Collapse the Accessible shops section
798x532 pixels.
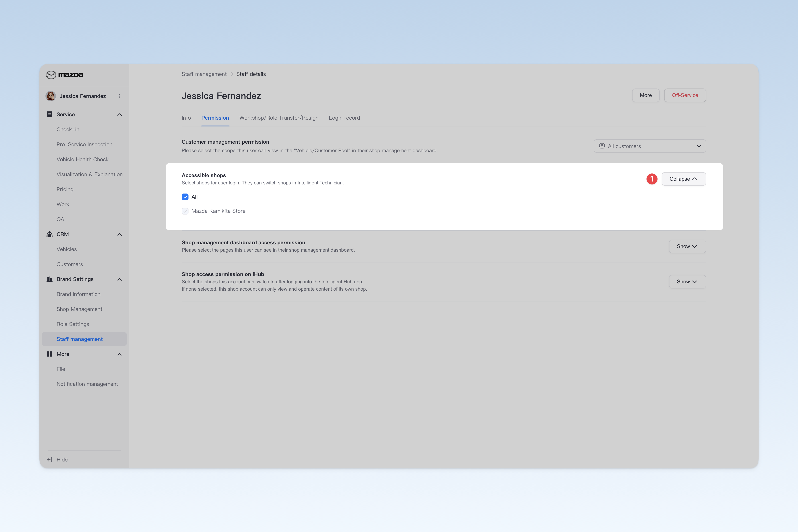point(684,179)
